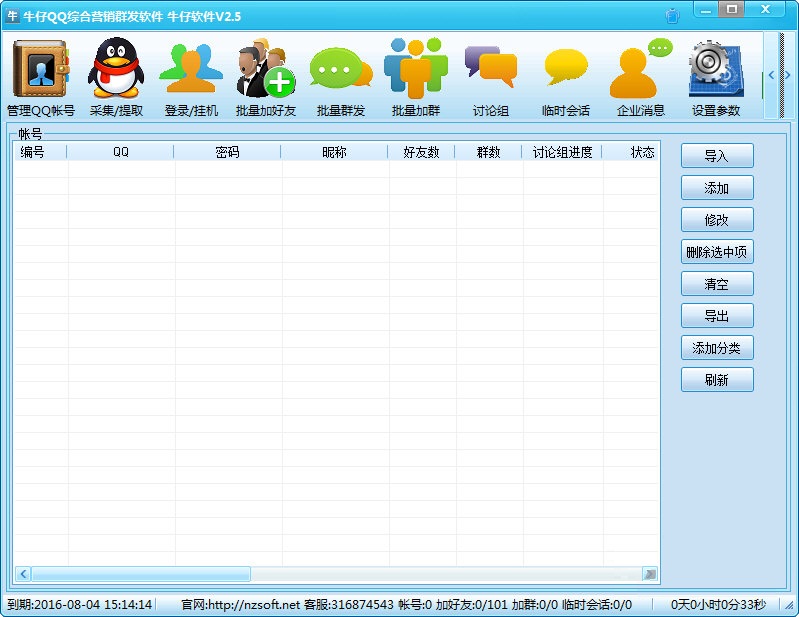This screenshot has height=617, width=799.
Task: Click the 删除选中项 button
Action: tap(717, 252)
